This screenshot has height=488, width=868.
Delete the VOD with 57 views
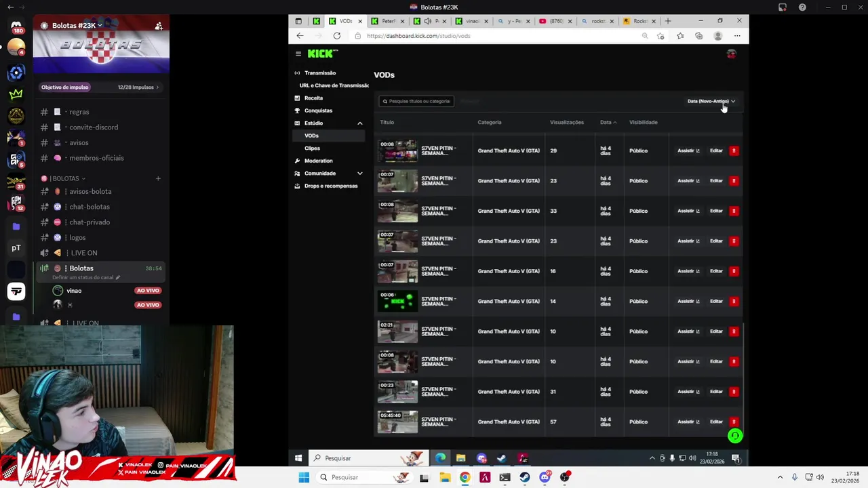(x=734, y=422)
